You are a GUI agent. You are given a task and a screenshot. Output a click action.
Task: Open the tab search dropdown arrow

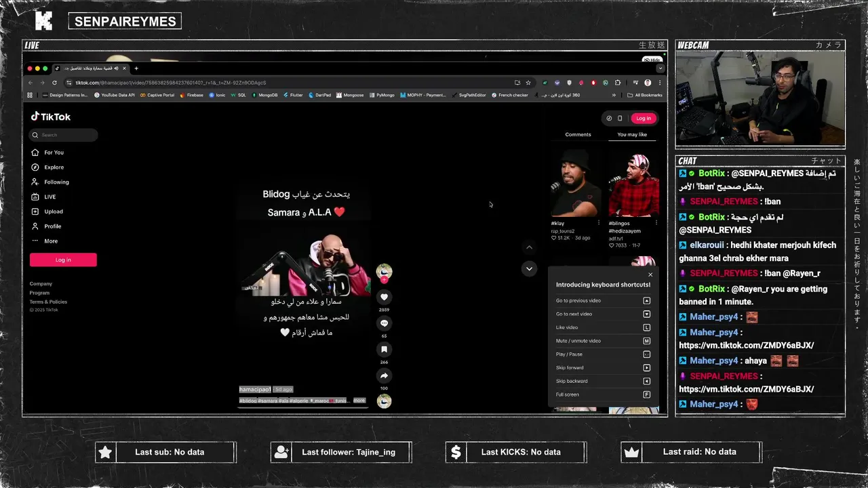click(x=660, y=68)
